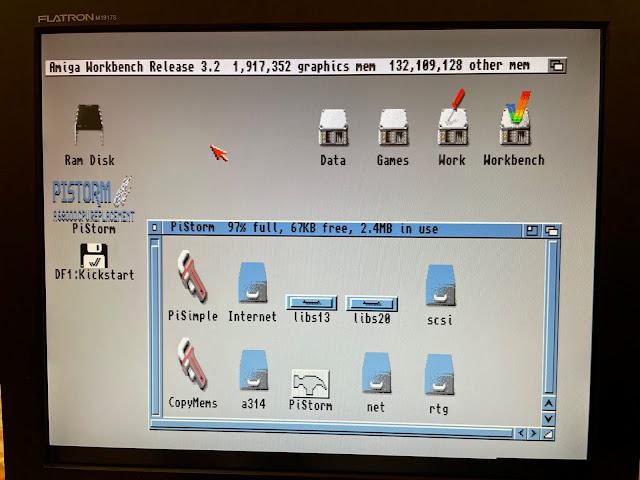The height and width of the screenshot is (480, 640).
Task: Click the PiStorm window disk fuel gauge
Action: [x=155, y=327]
